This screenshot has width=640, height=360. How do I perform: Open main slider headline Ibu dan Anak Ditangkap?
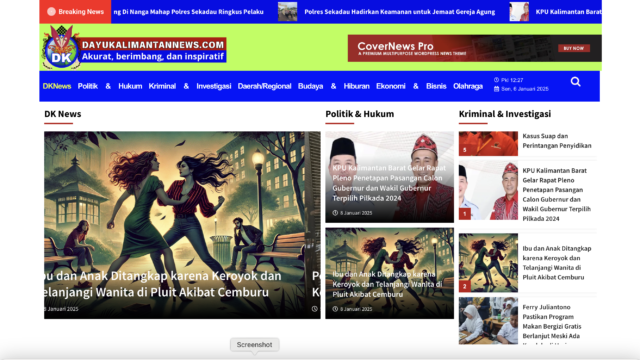162,284
